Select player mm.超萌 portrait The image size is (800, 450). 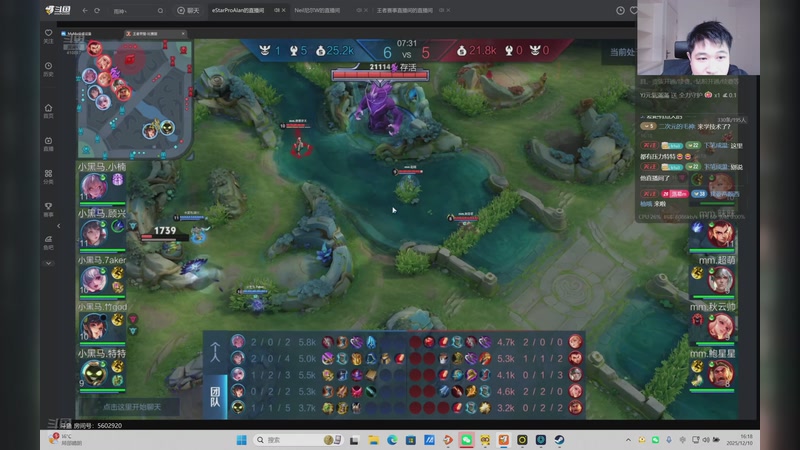tap(721, 280)
